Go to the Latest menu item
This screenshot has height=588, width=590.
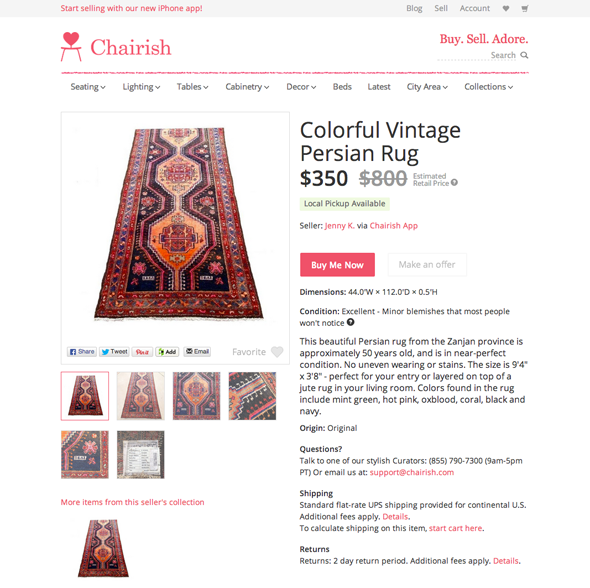click(379, 87)
